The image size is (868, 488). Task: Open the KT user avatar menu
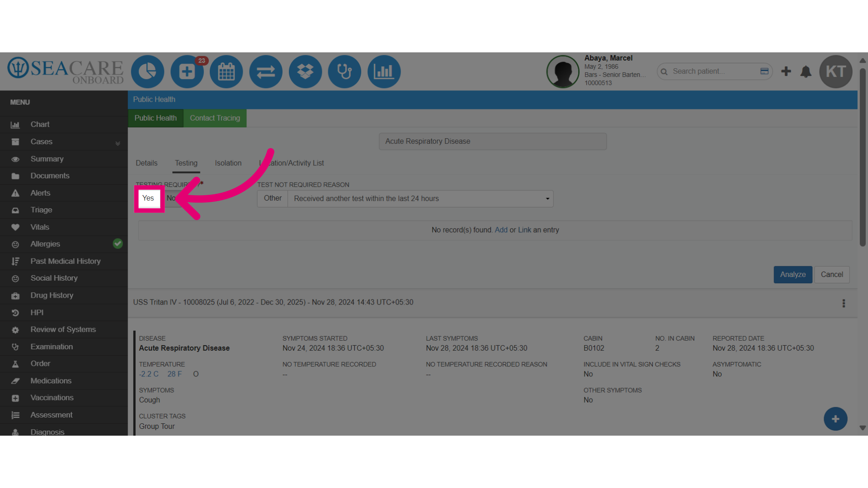coord(836,71)
